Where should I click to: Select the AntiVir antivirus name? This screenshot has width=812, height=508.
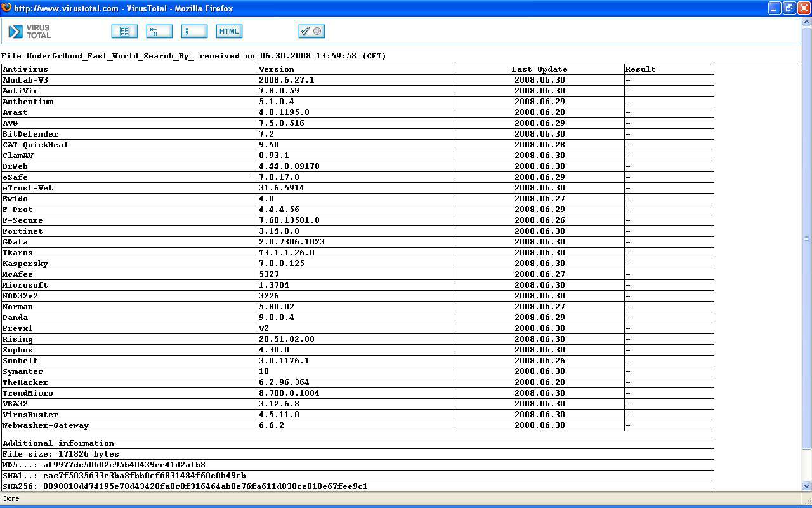20,91
